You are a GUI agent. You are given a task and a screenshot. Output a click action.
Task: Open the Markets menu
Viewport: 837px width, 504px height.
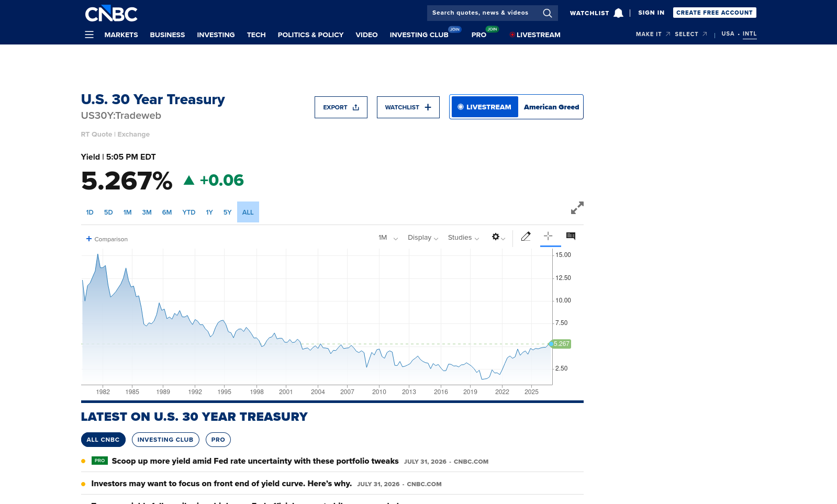click(121, 35)
